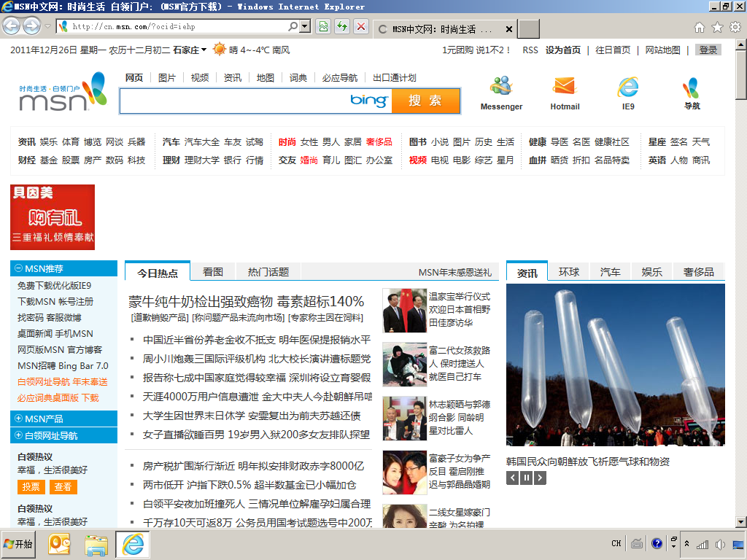Click the green refresh page icon
747x560 pixels.
pyautogui.click(x=342, y=27)
